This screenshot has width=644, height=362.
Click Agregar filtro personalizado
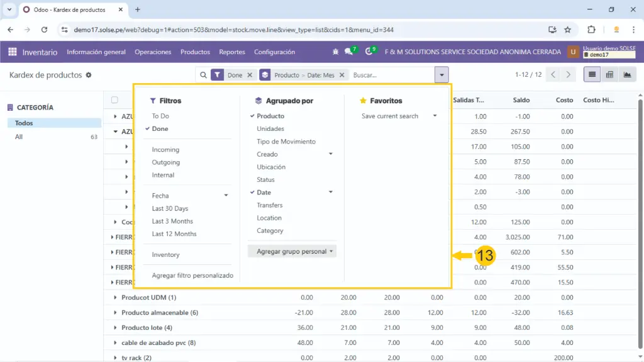click(x=192, y=276)
